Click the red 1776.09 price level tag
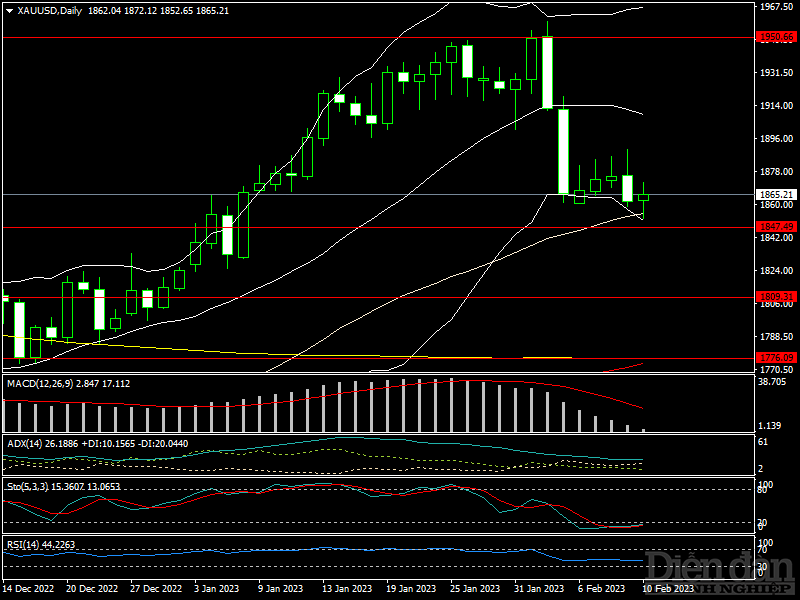The image size is (800, 600). point(776,357)
